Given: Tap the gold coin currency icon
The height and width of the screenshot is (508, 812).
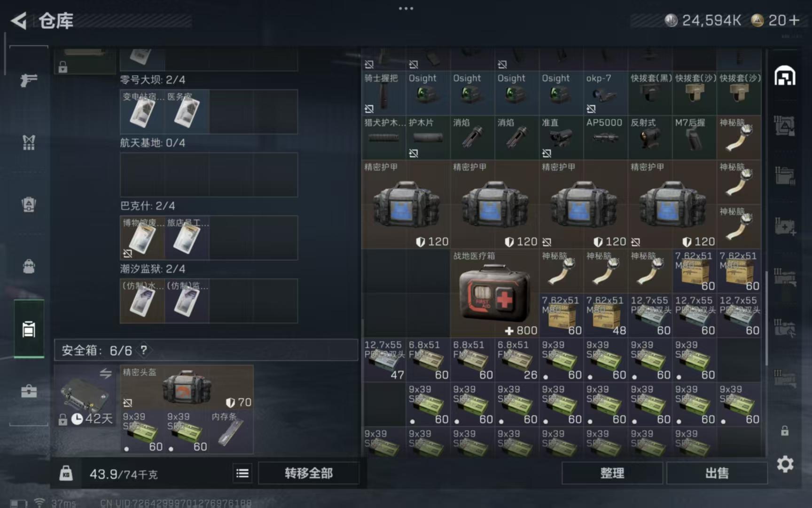Looking at the screenshot, I should pos(757,20).
